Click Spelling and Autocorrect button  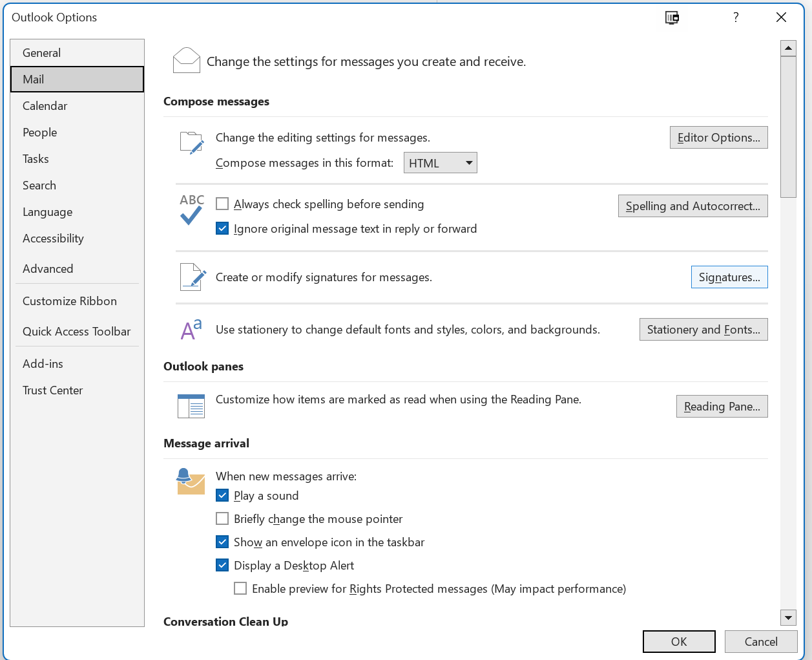693,206
